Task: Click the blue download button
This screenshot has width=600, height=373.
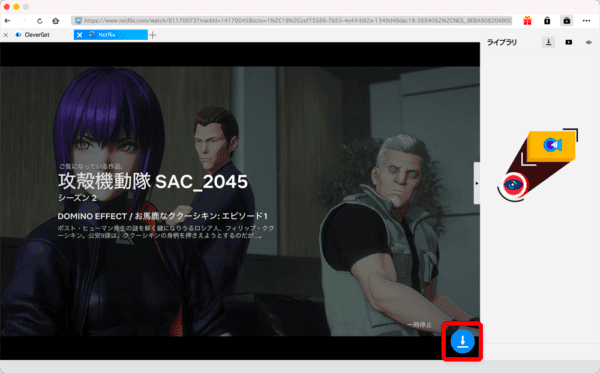Action: click(462, 341)
